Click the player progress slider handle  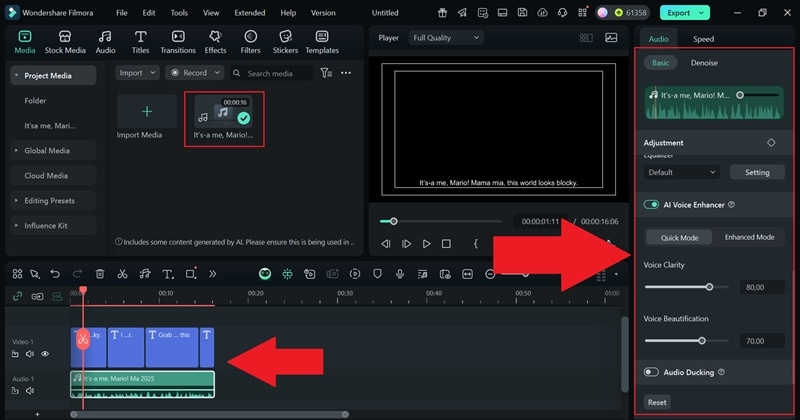[393, 221]
